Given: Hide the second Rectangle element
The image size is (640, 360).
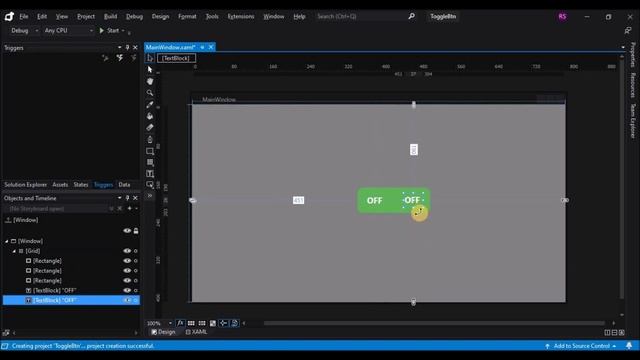Looking at the screenshot, I should tap(127, 271).
